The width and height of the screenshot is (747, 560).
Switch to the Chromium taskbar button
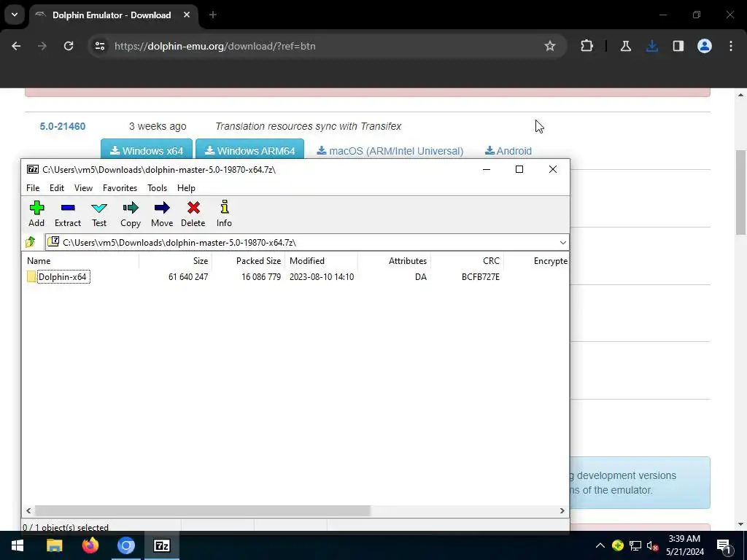(125, 545)
